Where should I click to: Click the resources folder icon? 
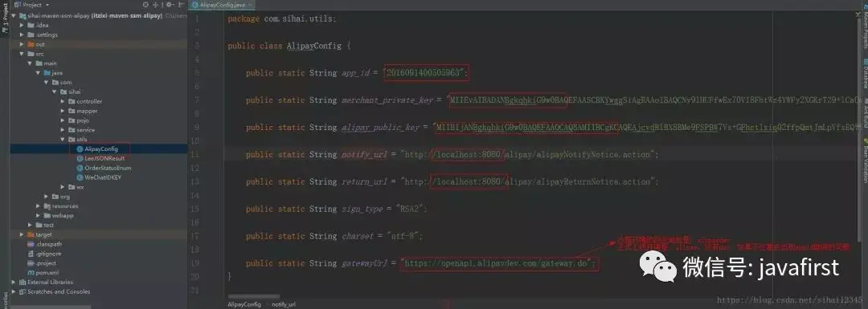[47, 206]
